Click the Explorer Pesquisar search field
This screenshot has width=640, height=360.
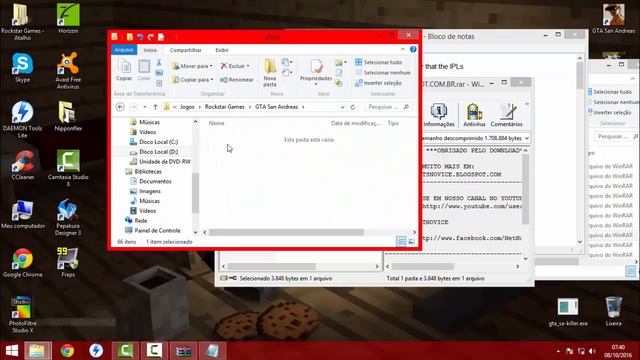(x=388, y=107)
